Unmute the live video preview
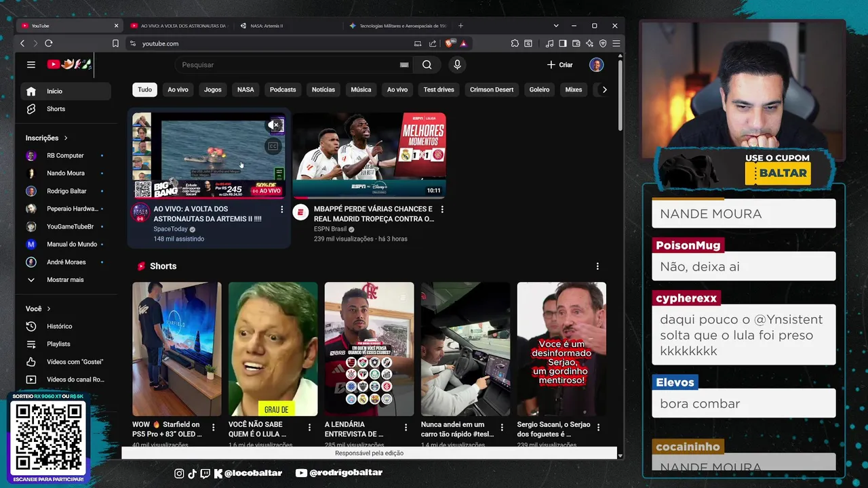The image size is (868, 488). [x=273, y=125]
